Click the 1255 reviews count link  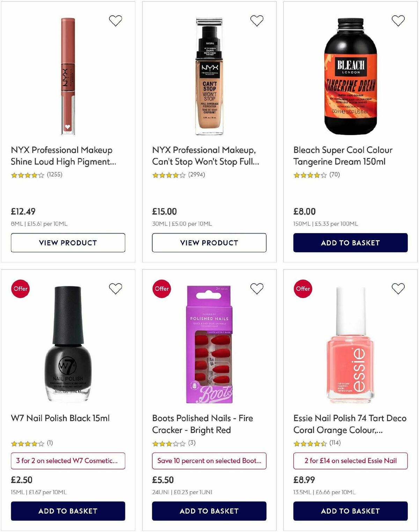[55, 175]
